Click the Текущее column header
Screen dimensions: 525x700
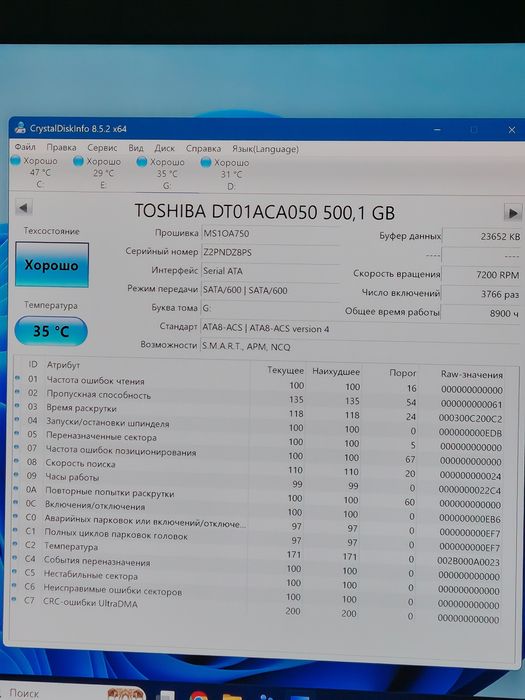[286, 371]
